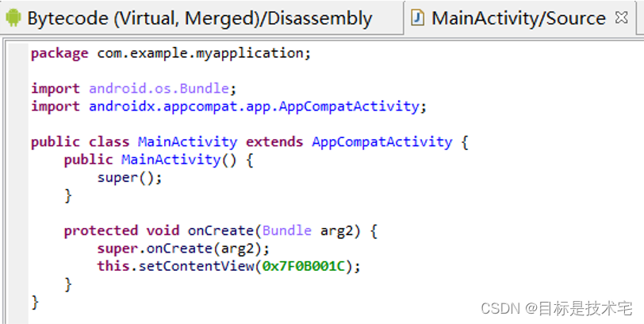Click the android.os.Bundle import
644x324 pixels.
pos(163,88)
